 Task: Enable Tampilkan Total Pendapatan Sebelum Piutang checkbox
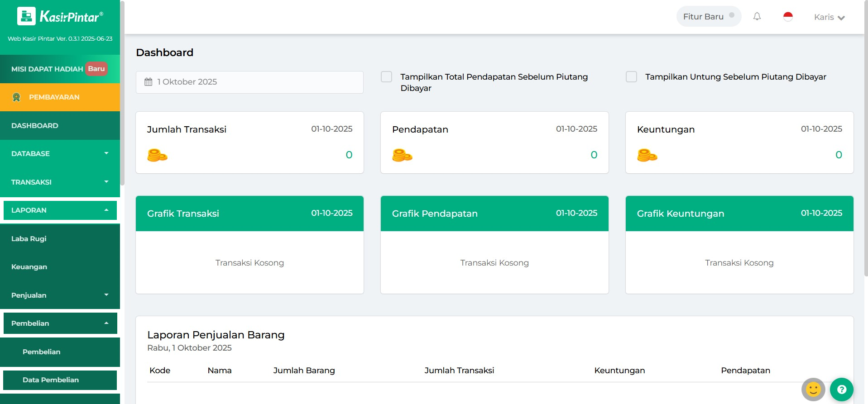pos(386,77)
